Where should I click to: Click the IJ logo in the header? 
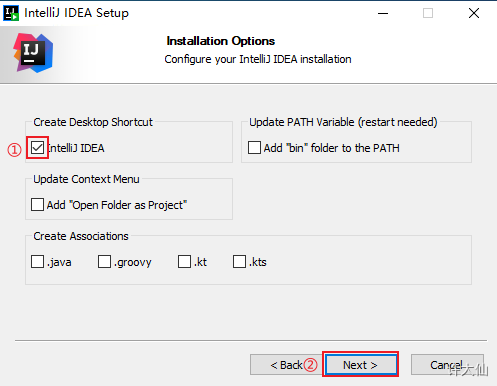click(33, 53)
